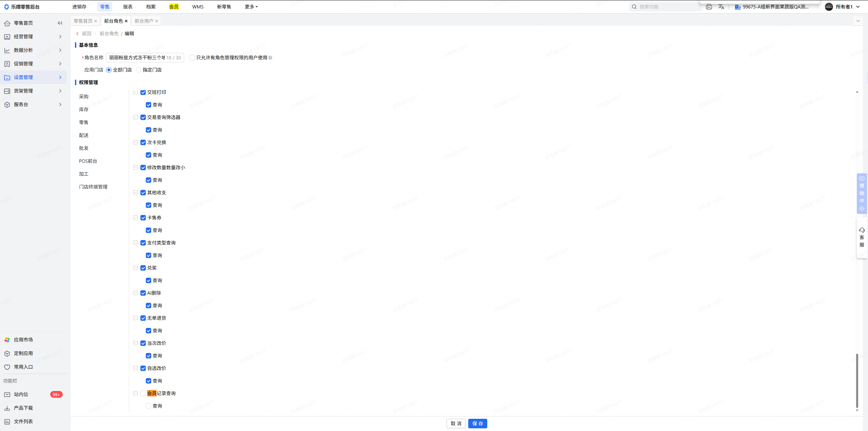
Task: Open the 报表 top menu
Action: tap(127, 7)
